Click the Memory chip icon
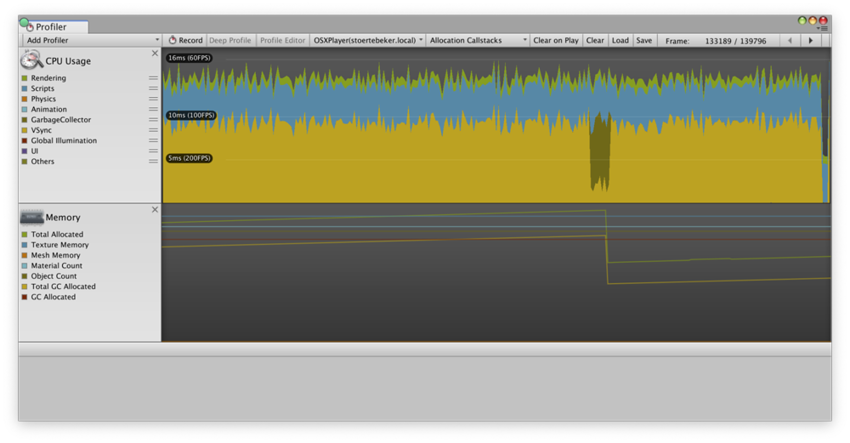This screenshot has width=850, height=443. click(x=31, y=217)
